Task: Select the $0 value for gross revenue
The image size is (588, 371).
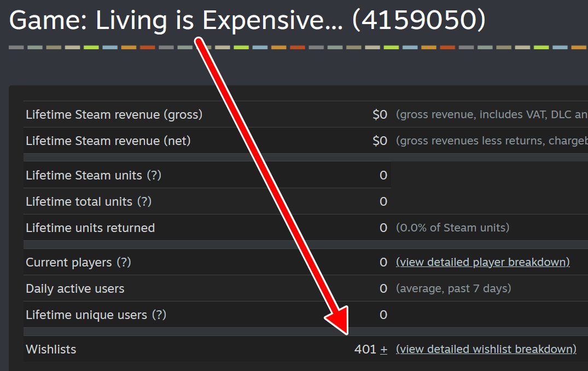Action: click(x=380, y=114)
